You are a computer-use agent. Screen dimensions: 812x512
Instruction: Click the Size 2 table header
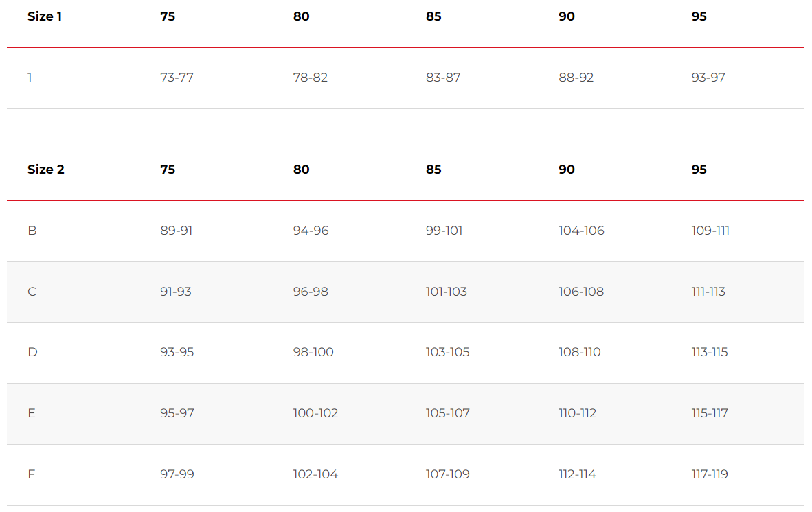pos(45,170)
